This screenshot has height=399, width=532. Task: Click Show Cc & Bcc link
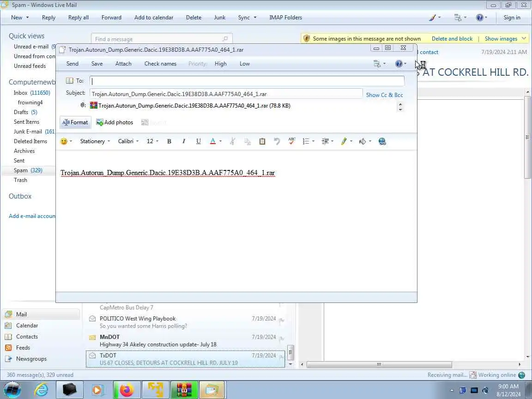coord(384,95)
